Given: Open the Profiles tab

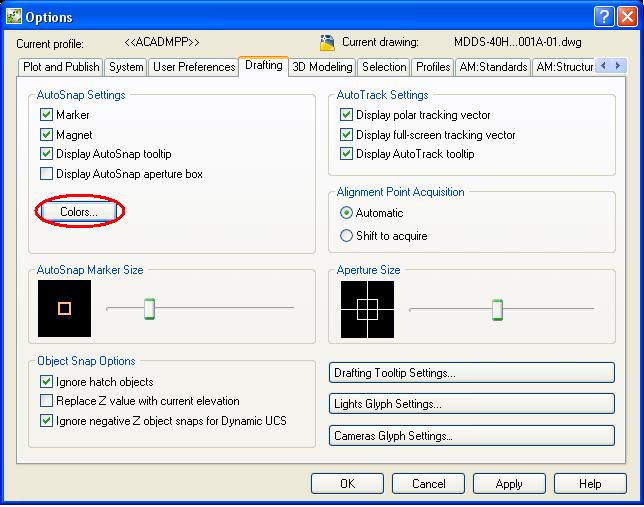Looking at the screenshot, I should coord(433,67).
